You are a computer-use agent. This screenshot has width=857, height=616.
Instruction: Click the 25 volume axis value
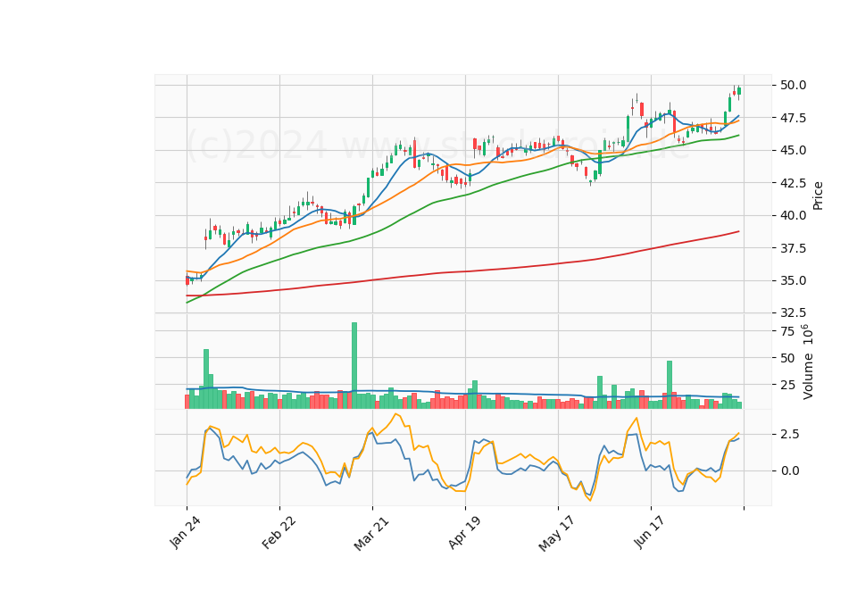(x=787, y=386)
